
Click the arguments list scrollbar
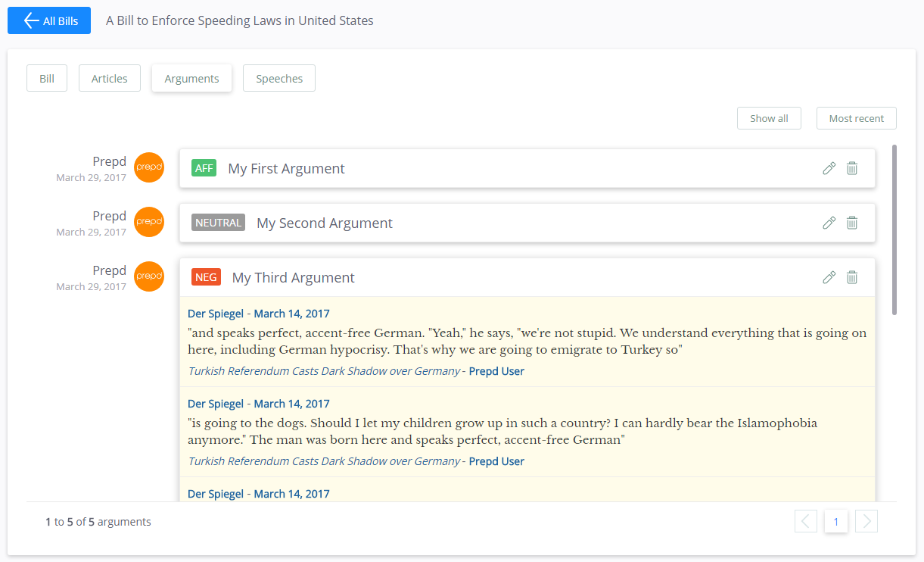pos(895,229)
